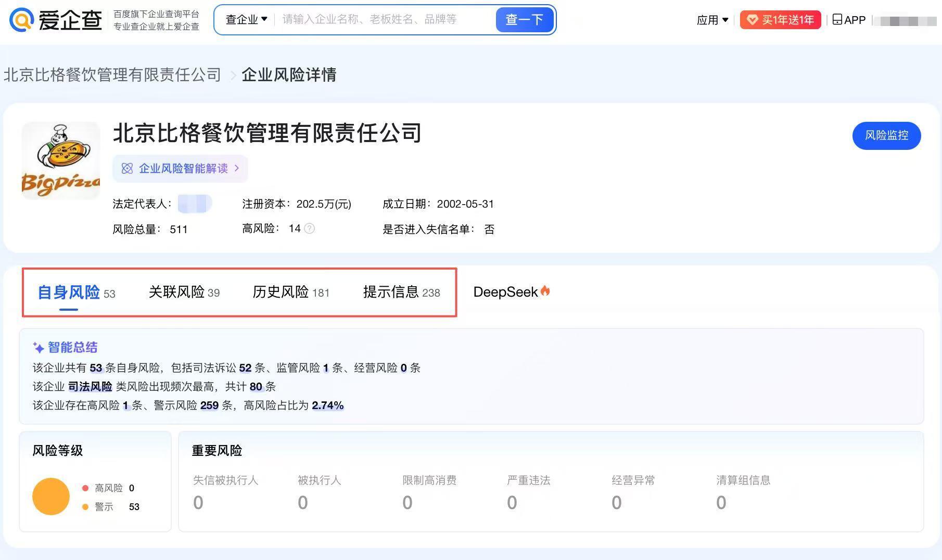Click the 查一下 search button
The image size is (942, 560).
tap(524, 20)
